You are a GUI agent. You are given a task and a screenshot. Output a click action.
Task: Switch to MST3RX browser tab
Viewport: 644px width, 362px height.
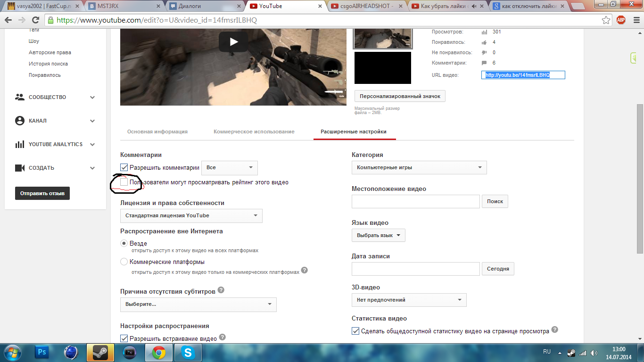(x=124, y=6)
